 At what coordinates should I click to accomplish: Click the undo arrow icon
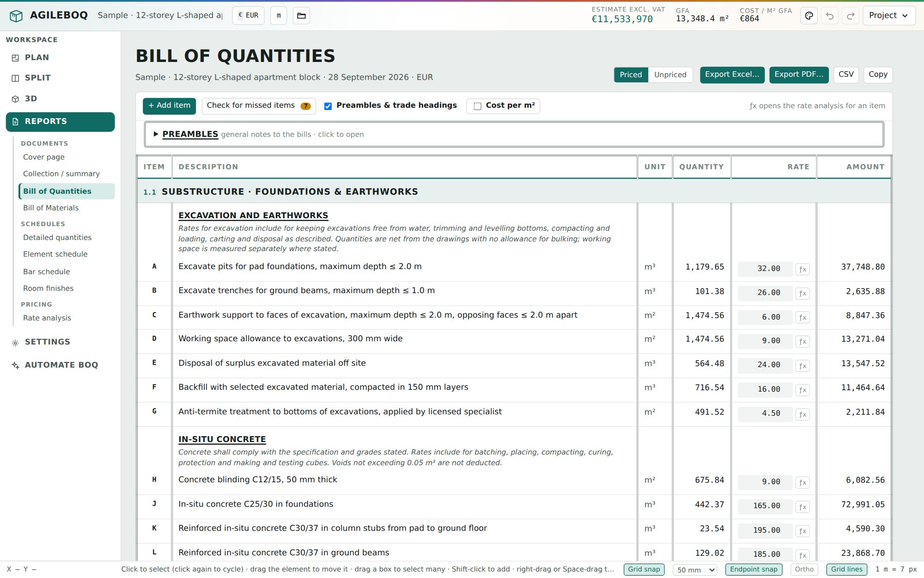[830, 16]
